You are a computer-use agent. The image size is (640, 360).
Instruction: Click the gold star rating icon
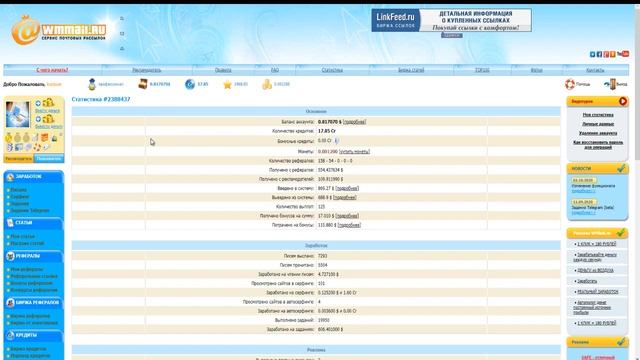pyautogui.click(x=227, y=84)
